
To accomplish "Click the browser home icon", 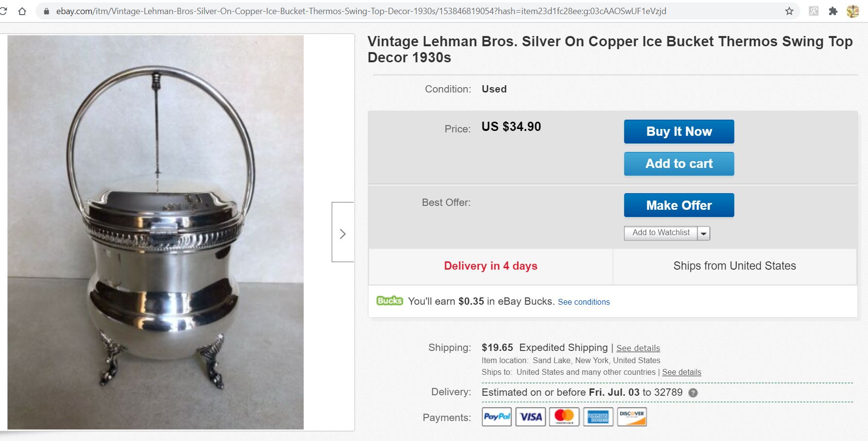I will coord(22,11).
